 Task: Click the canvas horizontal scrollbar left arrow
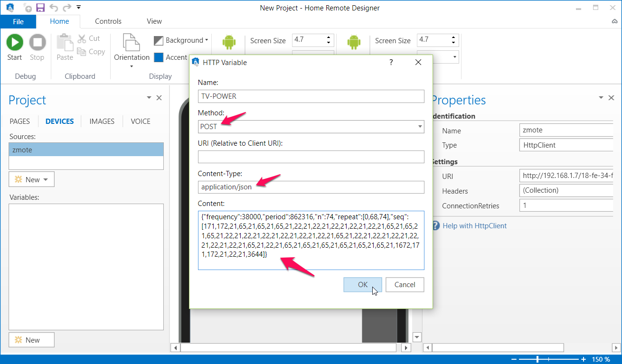[x=175, y=348]
